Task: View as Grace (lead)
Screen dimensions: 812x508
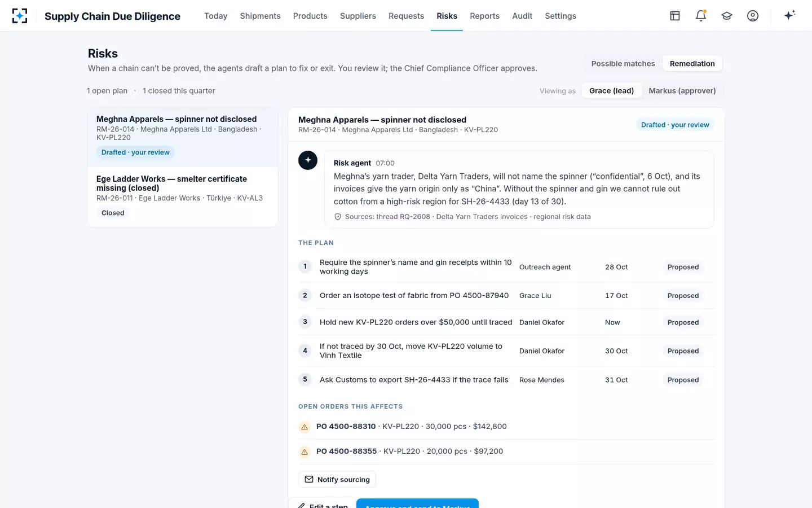Action: (611, 91)
